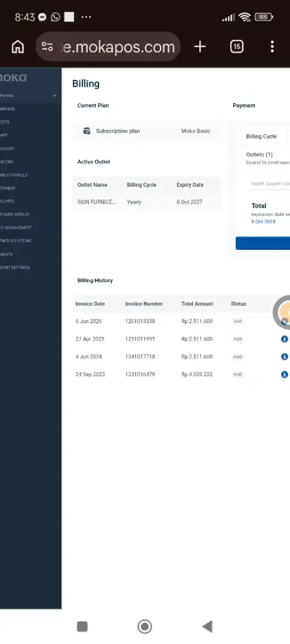This screenshot has height=644, width=290.
Task: Tap the mokapos.com address bar
Action: [x=108, y=47]
